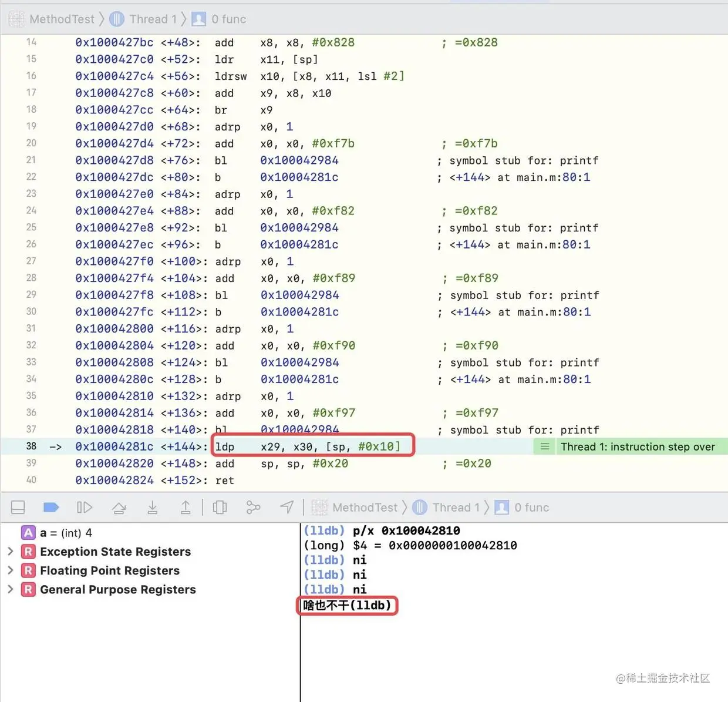The width and height of the screenshot is (728, 702).
Task: Click the Thread 1 icon in the debug bar breadcrumb
Action: pos(420,508)
